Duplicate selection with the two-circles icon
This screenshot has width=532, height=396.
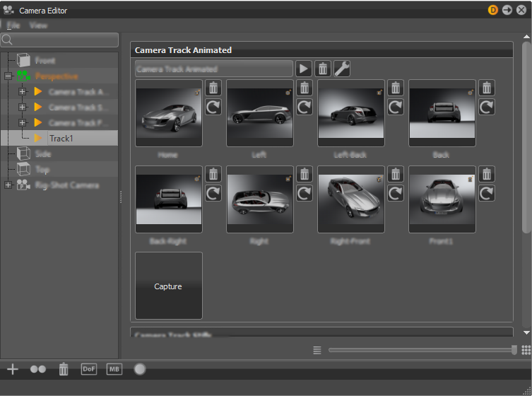click(x=38, y=369)
